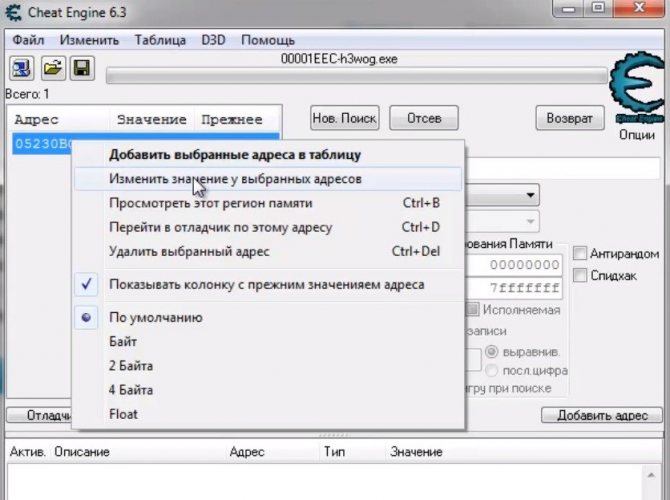This screenshot has height=500, width=670.
Task: Choose Перейти в отладчик по этому адресу
Action: pos(268,227)
